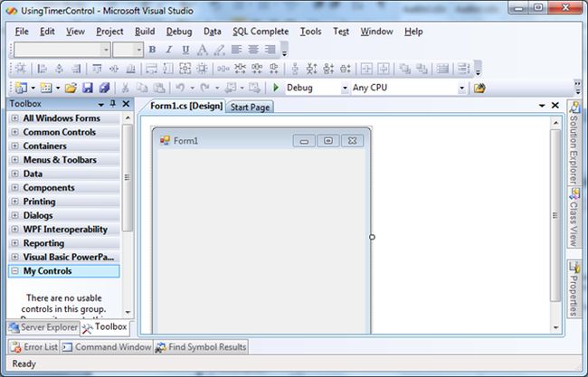Click Align to Grid layout icon
Viewport: 588px width, 377px height.
(x=21, y=68)
